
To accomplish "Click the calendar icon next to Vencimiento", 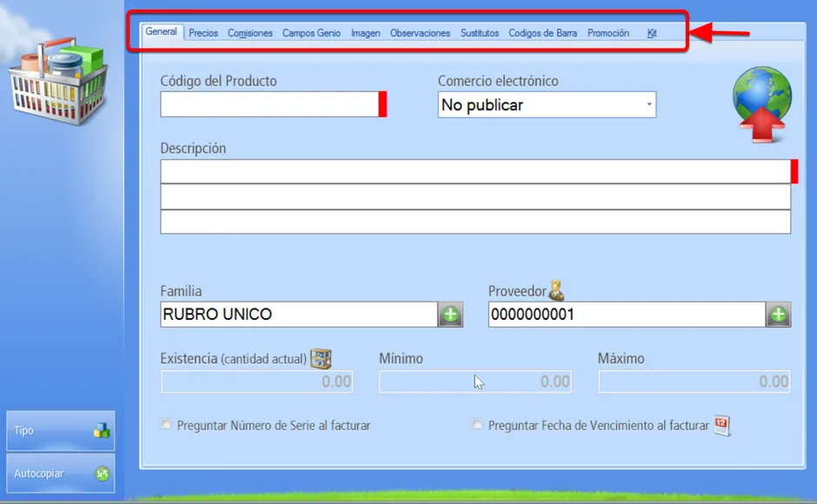I will click(721, 425).
